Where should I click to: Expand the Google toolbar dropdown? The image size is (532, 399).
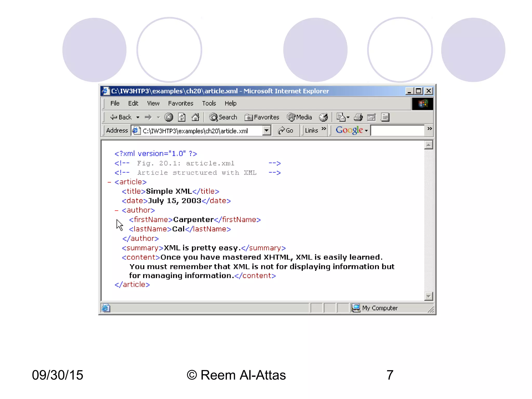[x=366, y=131]
